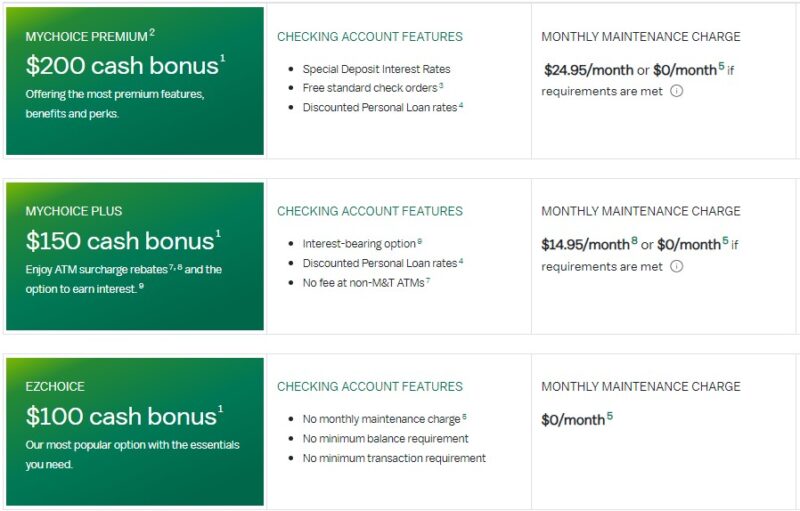Select the EZChoice $100 cash bonus heading
Screen dimensions: 800x511
coord(120,417)
